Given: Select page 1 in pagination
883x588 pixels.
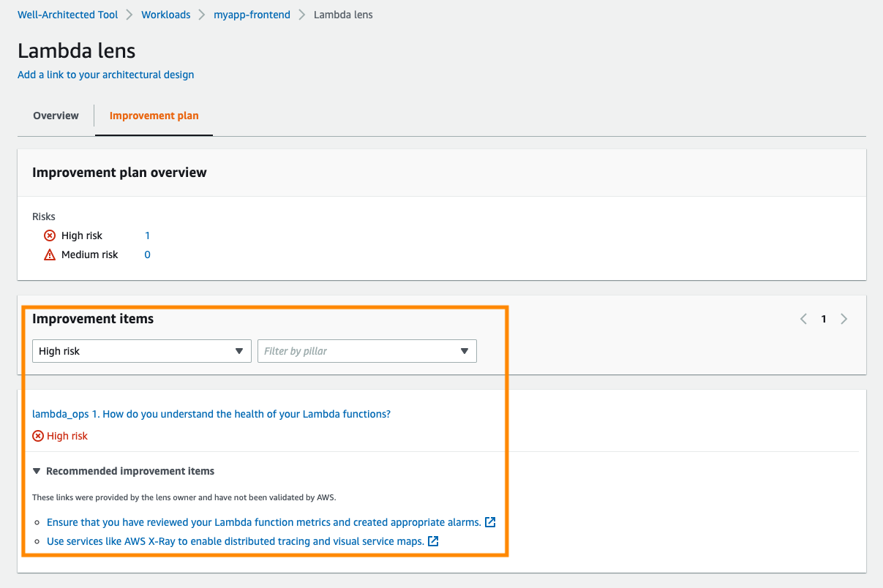Looking at the screenshot, I should [824, 319].
